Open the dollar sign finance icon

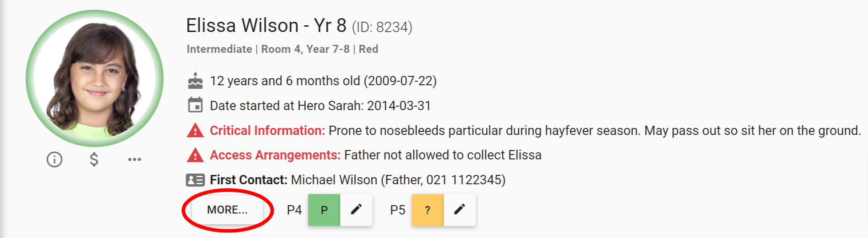point(94,159)
